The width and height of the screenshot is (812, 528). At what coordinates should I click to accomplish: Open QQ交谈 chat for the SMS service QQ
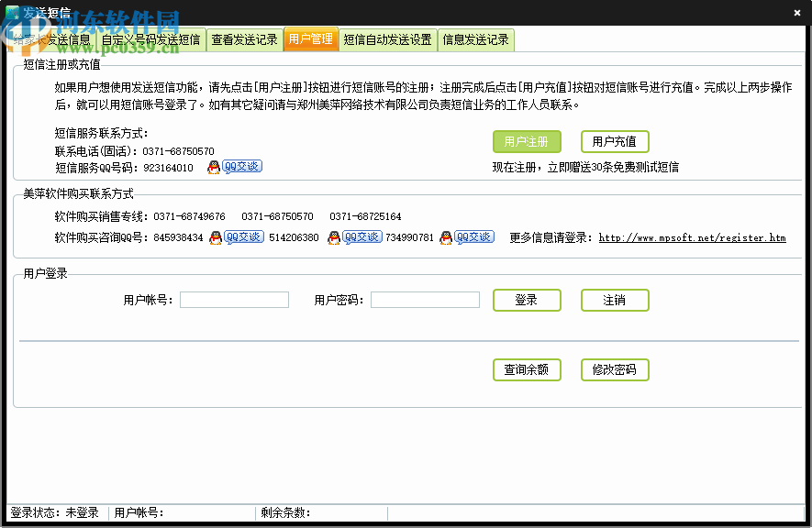coord(242,166)
